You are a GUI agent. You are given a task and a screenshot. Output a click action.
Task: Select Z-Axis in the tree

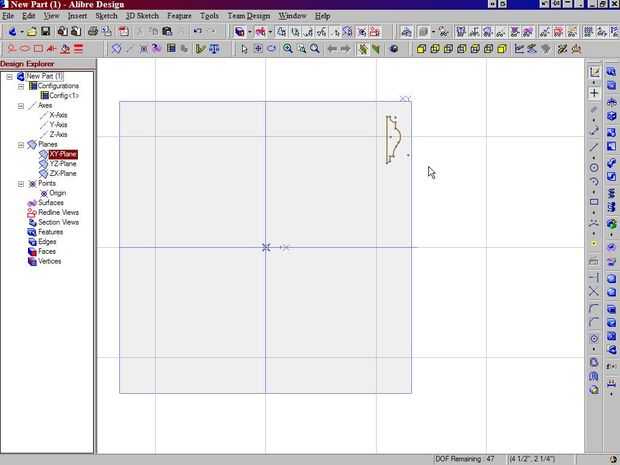(59, 134)
